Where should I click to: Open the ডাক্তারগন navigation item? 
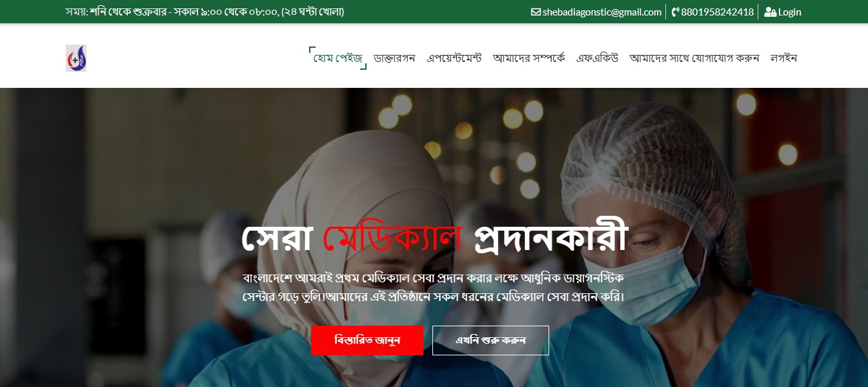point(394,58)
